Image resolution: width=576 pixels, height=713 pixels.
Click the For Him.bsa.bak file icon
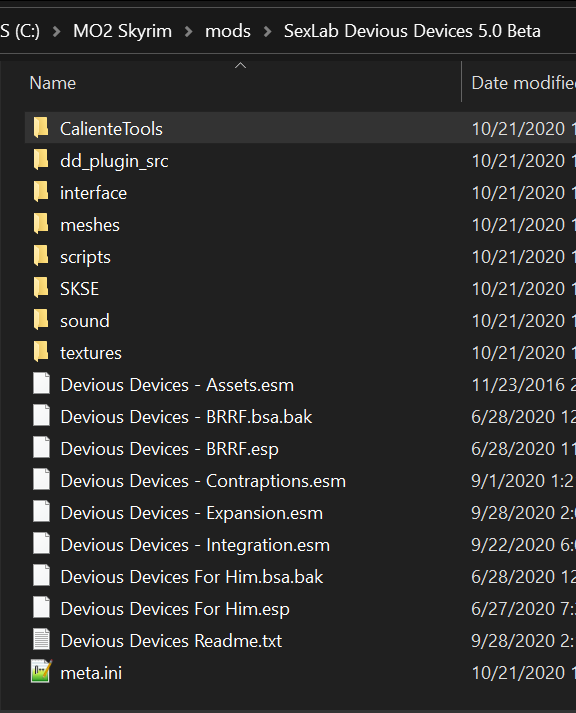pyautogui.click(x=41, y=576)
